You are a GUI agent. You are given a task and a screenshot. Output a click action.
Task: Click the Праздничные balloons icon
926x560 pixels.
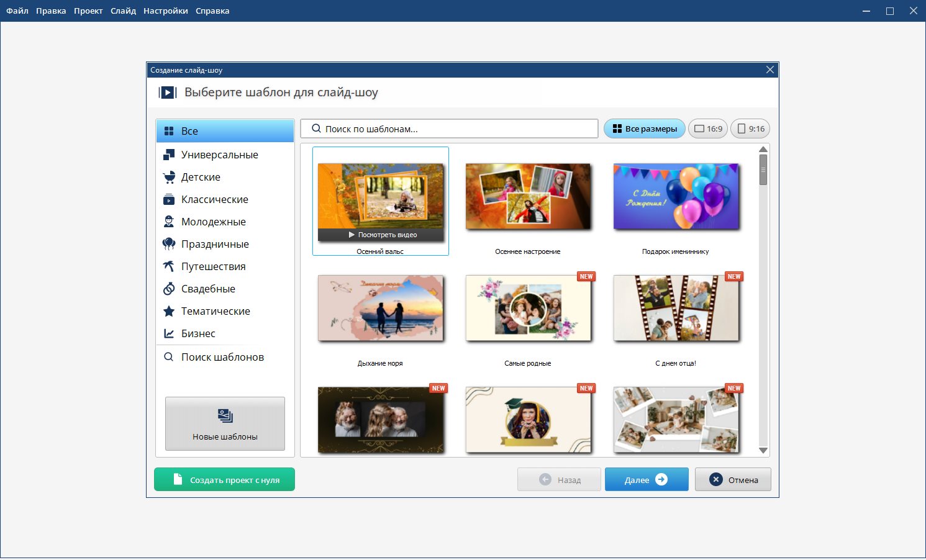169,245
